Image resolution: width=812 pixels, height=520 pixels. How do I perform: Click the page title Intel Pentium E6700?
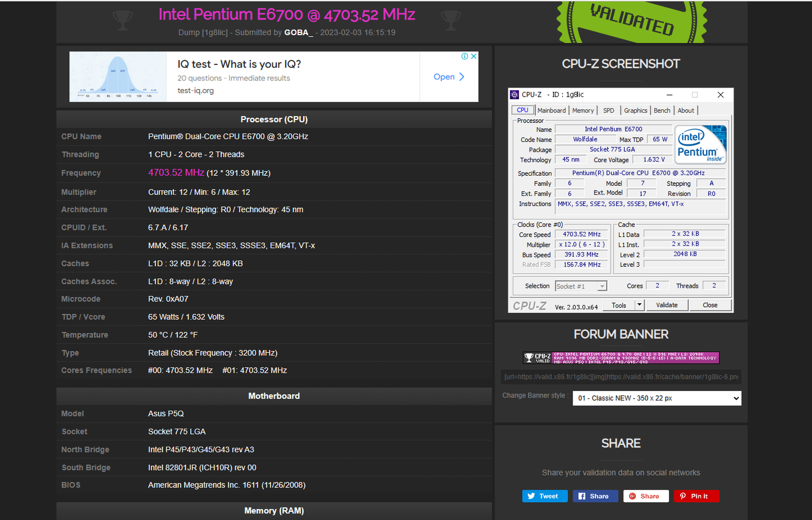287,14
